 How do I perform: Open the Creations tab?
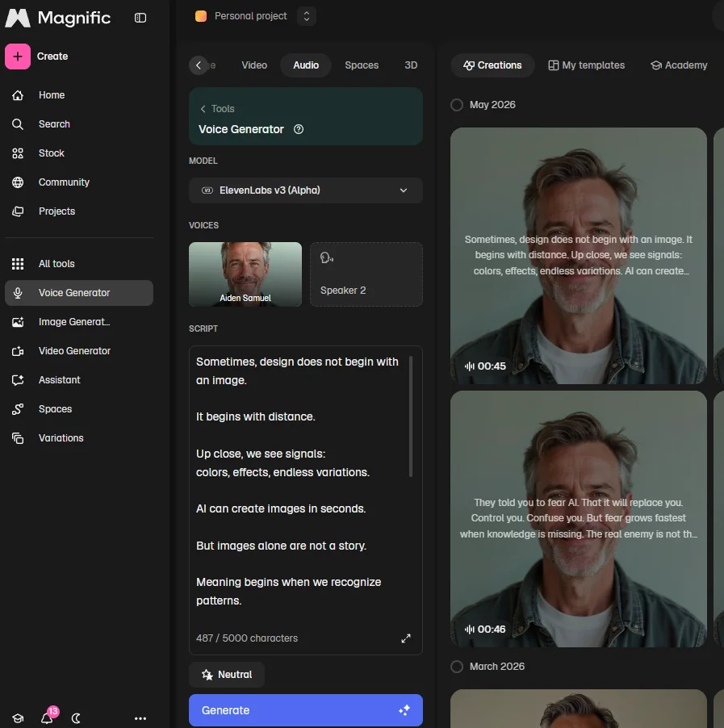coord(492,65)
